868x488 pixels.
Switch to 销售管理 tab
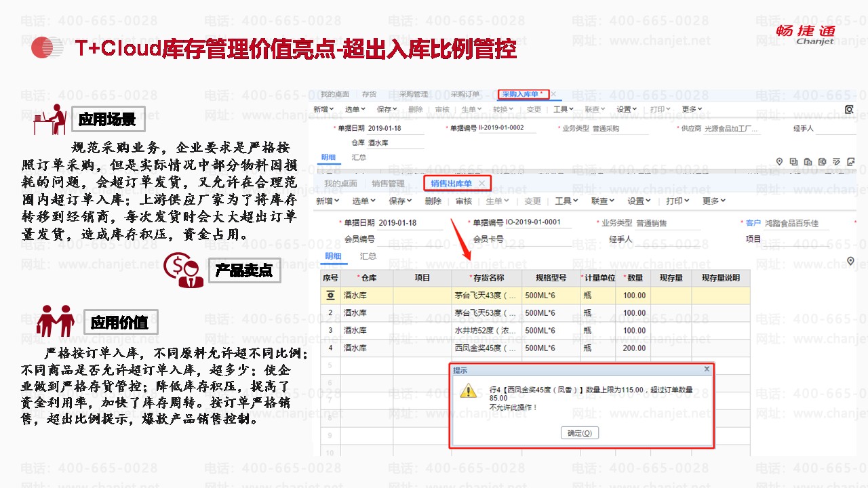point(388,184)
